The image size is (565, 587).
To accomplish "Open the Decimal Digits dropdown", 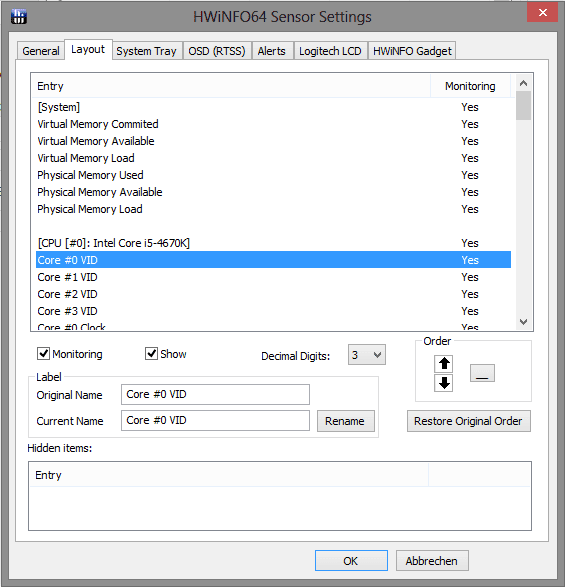I will pos(367,355).
